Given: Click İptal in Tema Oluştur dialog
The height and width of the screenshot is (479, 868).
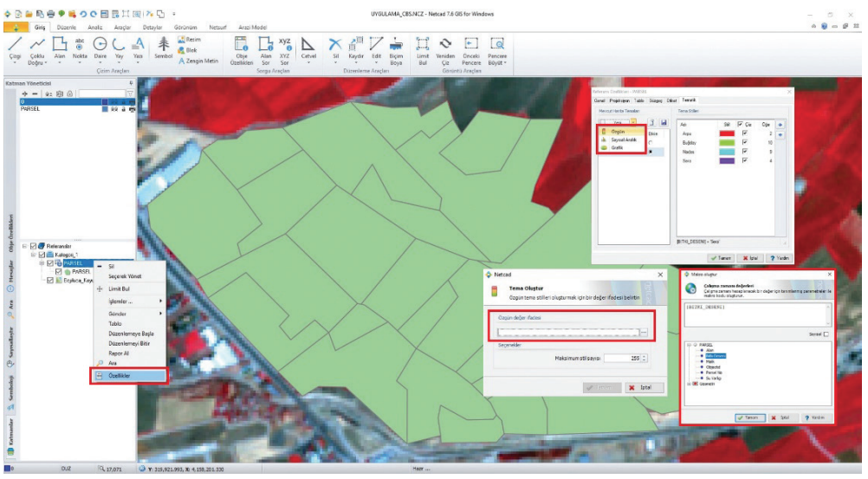Looking at the screenshot, I should pyautogui.click(x=642, y=387).
